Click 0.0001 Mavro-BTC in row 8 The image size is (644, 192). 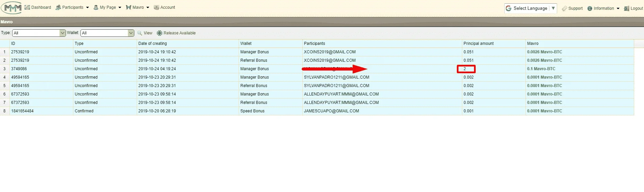[544, 111]
